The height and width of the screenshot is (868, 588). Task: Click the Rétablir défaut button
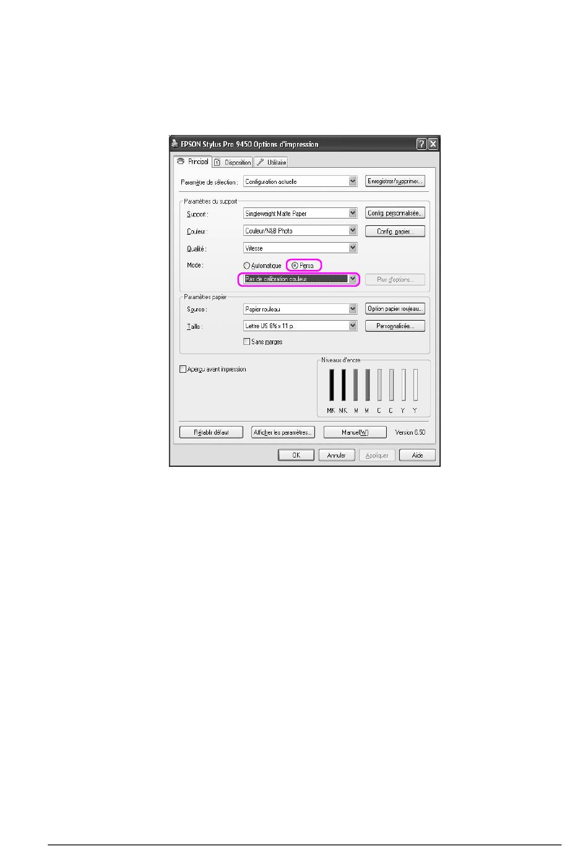(211, 432)
